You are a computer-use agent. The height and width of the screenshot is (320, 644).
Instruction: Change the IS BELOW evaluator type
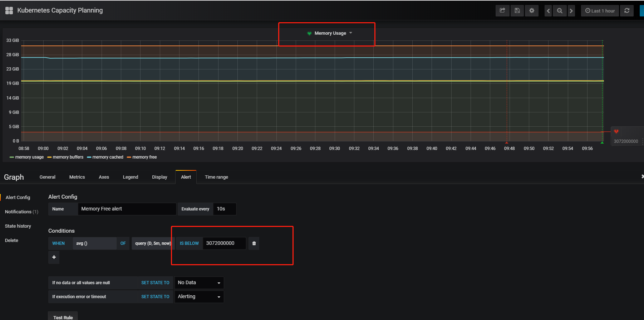pyautogui.click(x=189, y=243)
